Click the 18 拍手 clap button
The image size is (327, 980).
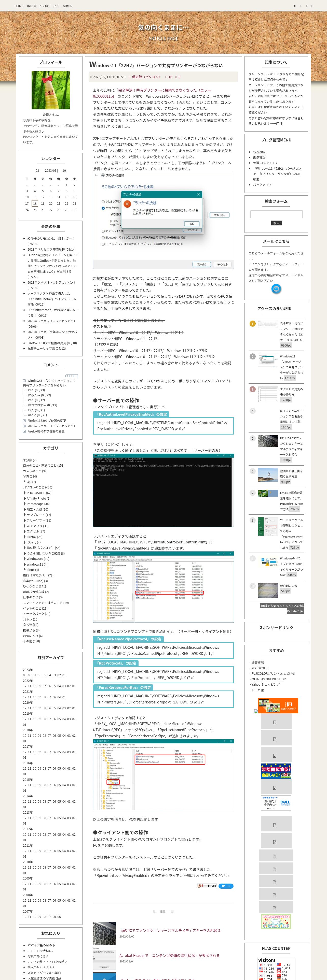point(207,886)
